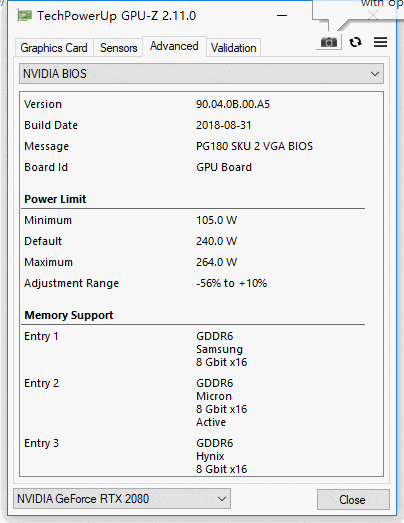This screenshot has width=404, height=523.
Task: Select the Advanced tab
Action: click(x=174, y=46)
